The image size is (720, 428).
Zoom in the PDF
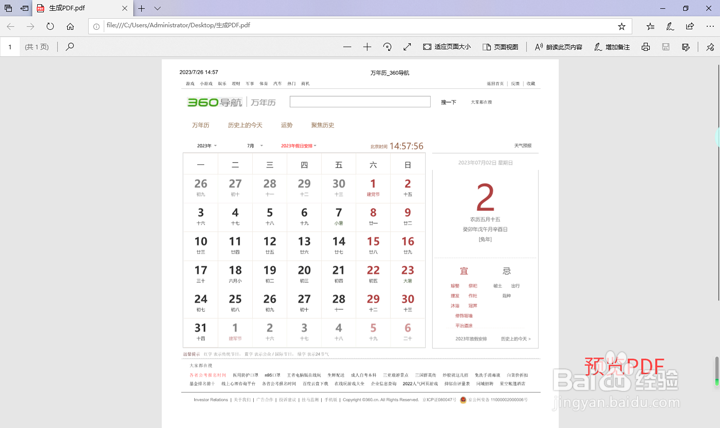[x=367, y=47]
